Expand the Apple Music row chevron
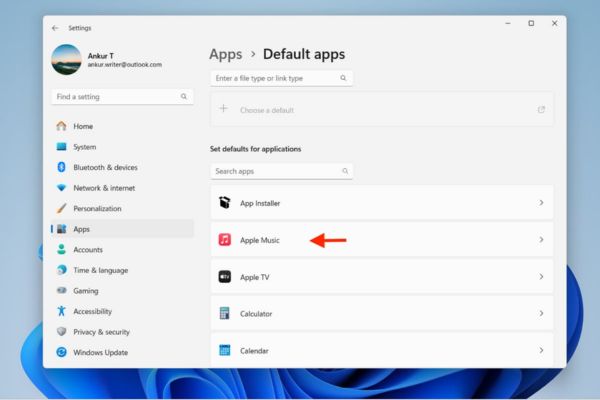Image resolution: width=600 pixels, height=400 pixels. 541,240
